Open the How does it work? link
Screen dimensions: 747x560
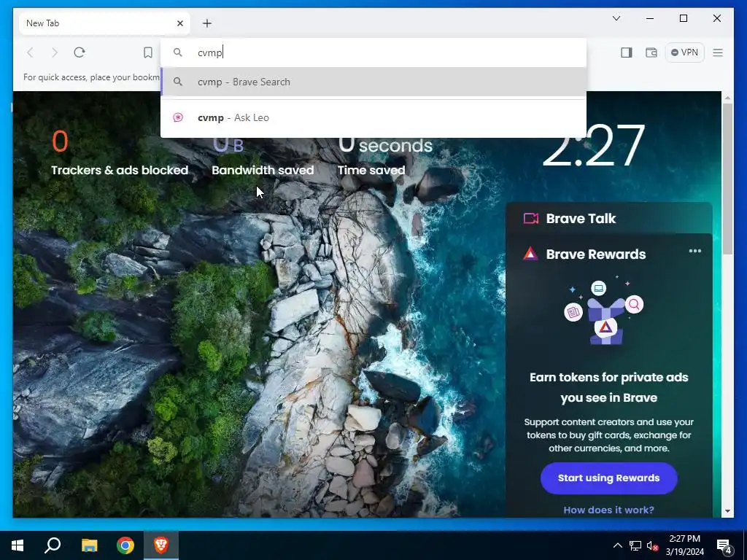coord(609,510)
